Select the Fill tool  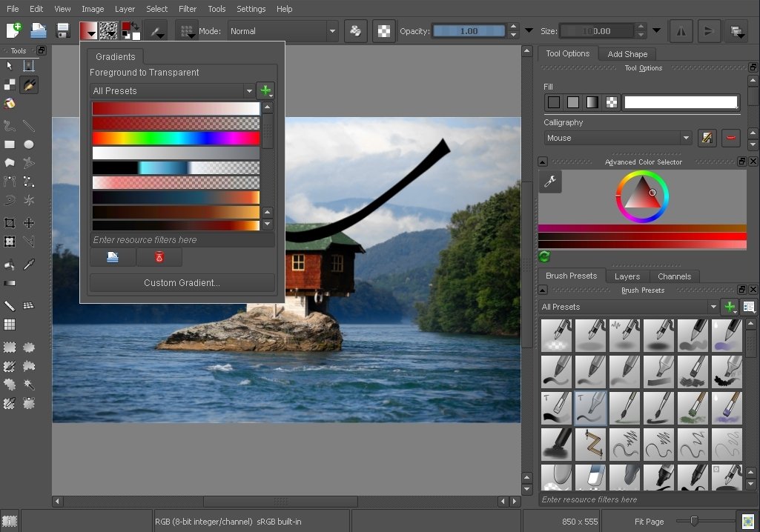tap(10, 263)
